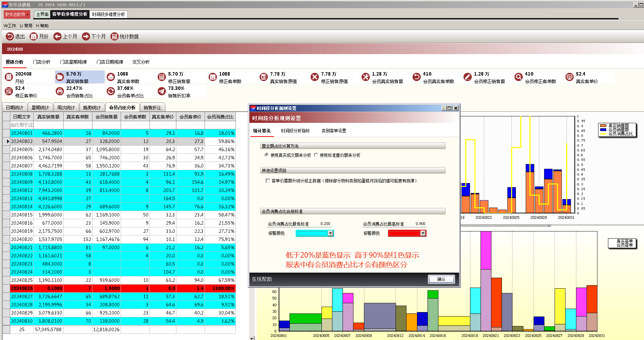Screen dimensions: 644x340
Task: Switch to 时间段分析指标 tab
Action: pos(295,131)
